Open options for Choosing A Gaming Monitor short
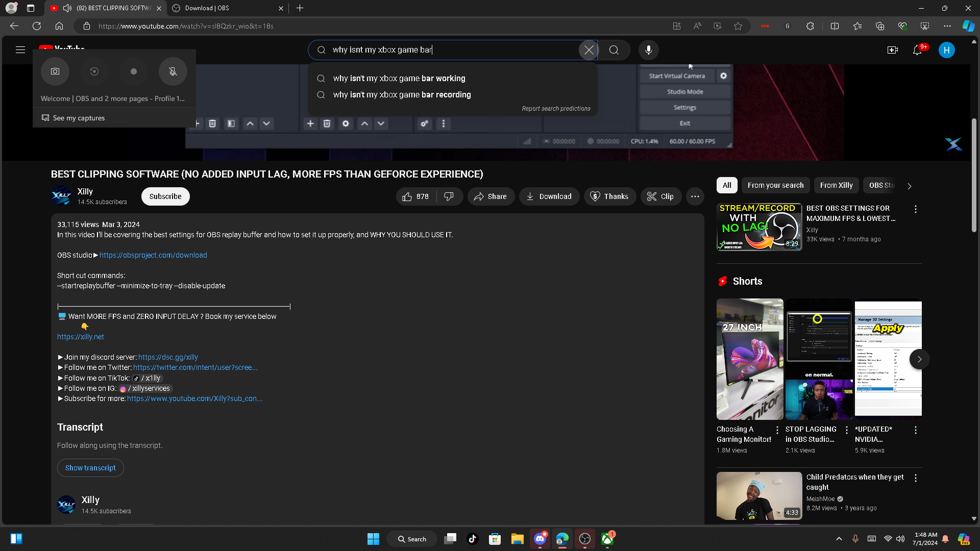This screenshot has height=551, width=980. 777,430
